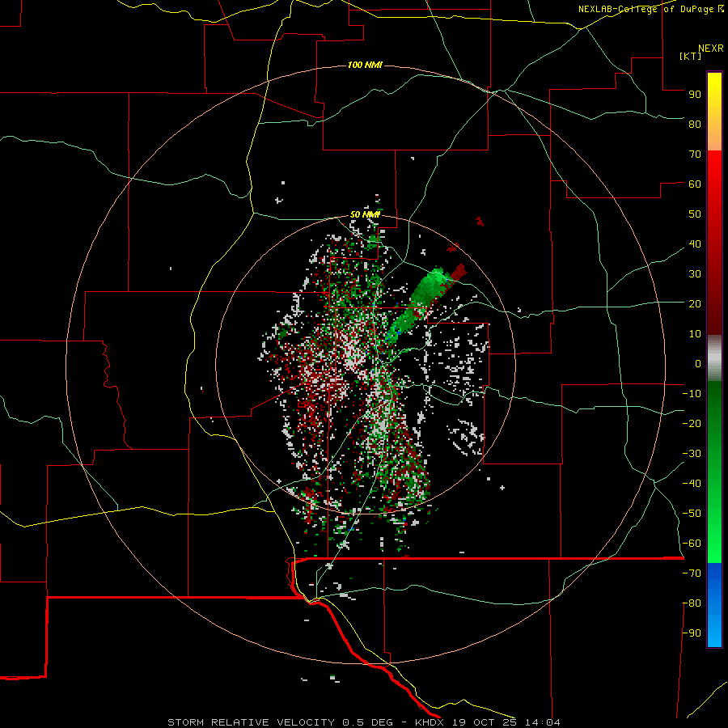Click the 80 value on velocity scale
The width and height of the screenshot is (728, 728).
click(695, 124)
